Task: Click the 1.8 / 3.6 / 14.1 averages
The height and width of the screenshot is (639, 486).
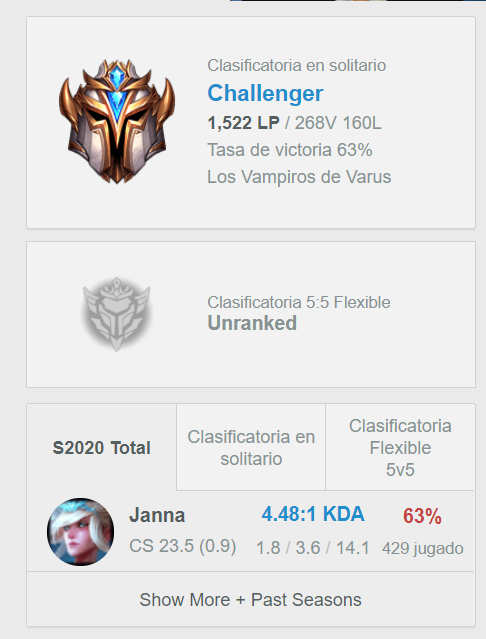Action: click(x=312, y=548)
